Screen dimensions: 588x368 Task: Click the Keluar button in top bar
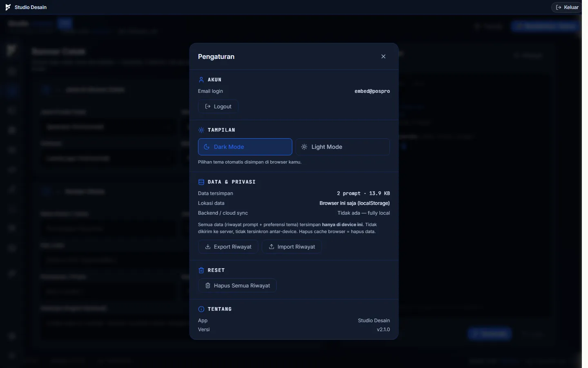tap(567, 7)
